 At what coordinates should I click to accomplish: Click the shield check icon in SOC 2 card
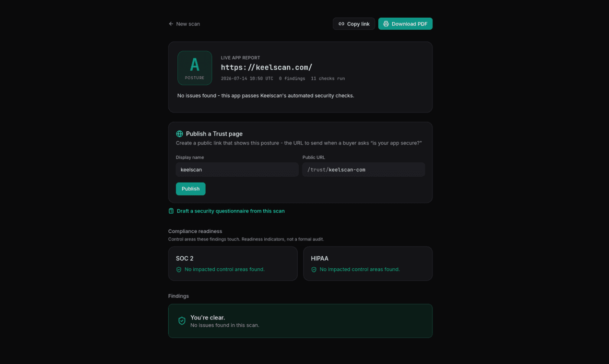(x=179, y=270)
